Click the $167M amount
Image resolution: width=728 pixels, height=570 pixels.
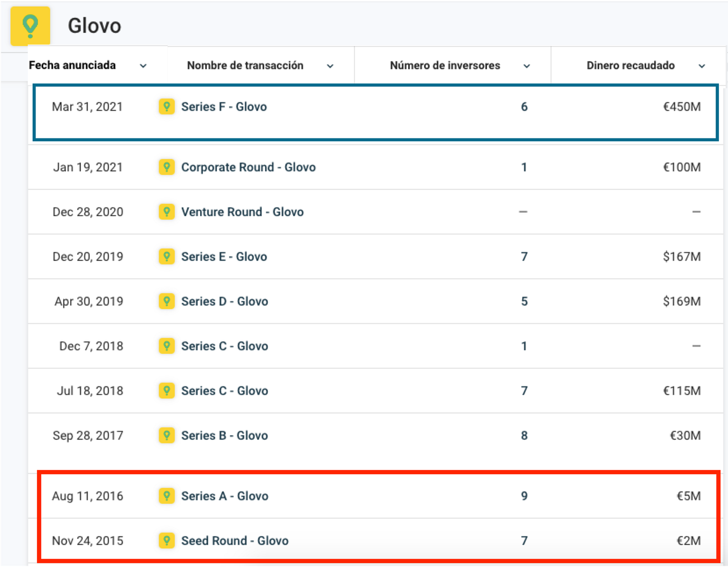pos(682,256)
